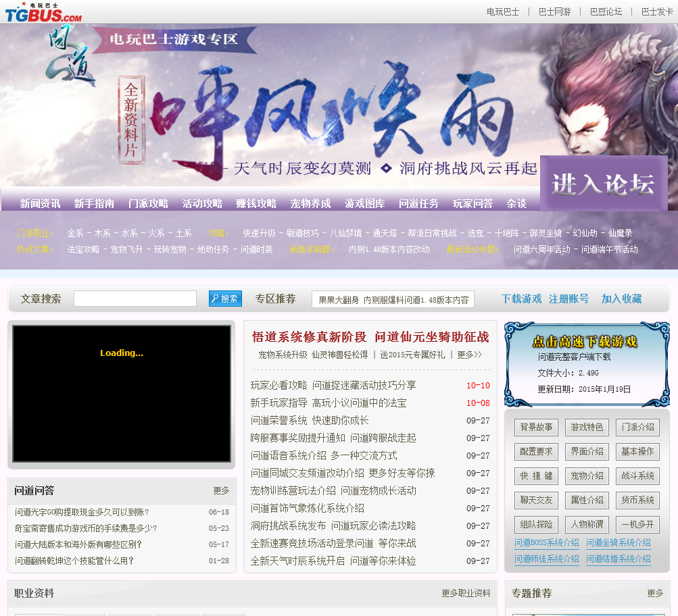Open 更多 in 问道问答 panel
The height and width of the screenshot is (616, 678).
point(221,491)
